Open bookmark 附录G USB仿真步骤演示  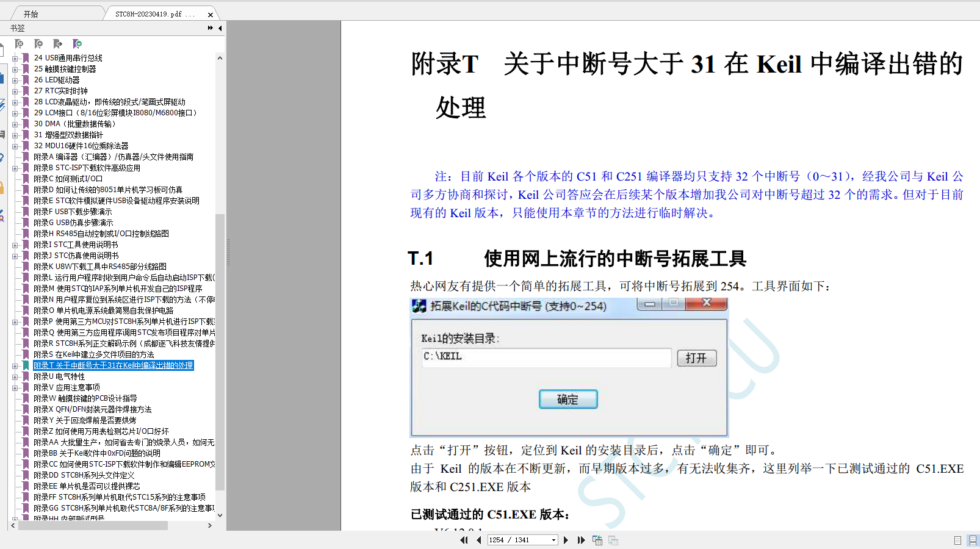coord(73,223)
